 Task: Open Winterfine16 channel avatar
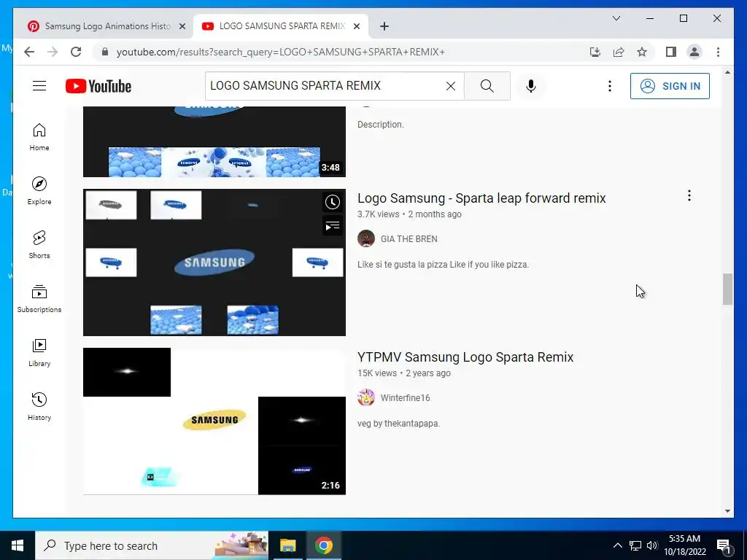click(x=366, y=397)
